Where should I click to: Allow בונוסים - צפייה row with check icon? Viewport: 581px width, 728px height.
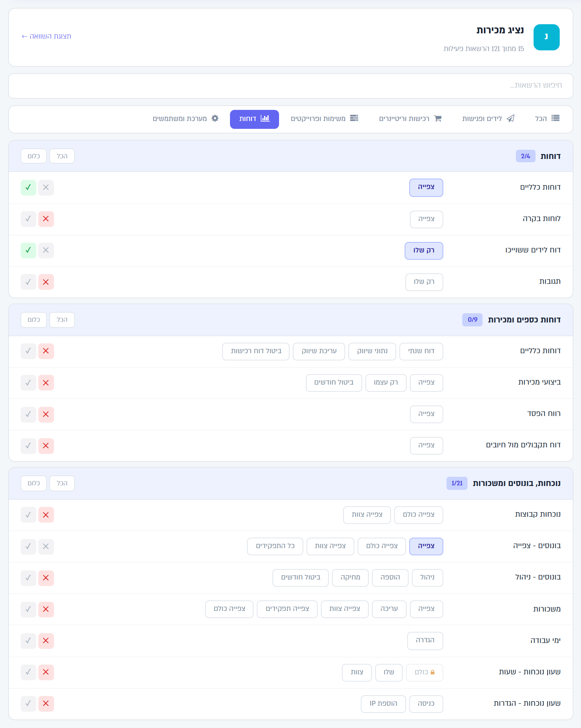pos(28,546)
